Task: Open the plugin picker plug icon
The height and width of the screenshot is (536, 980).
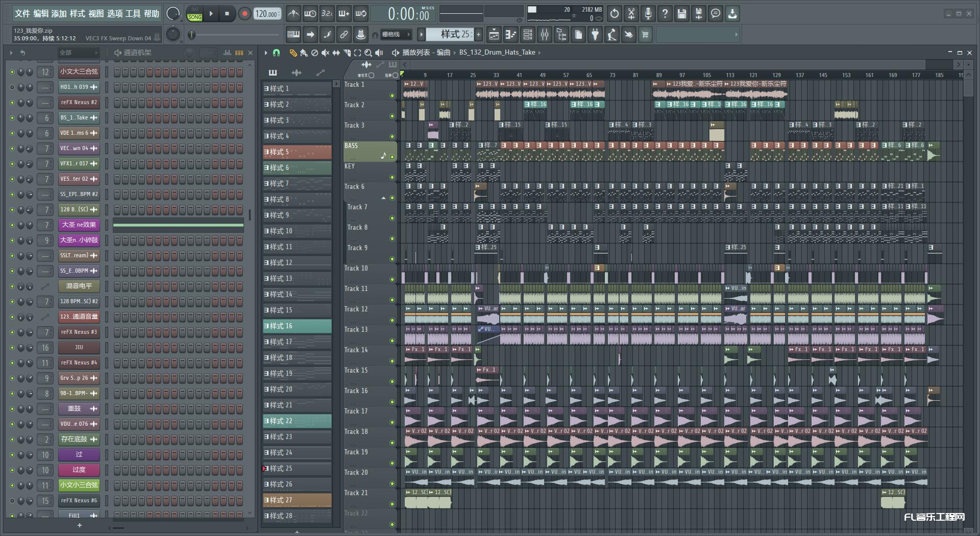Action: (x=595, y=35)
